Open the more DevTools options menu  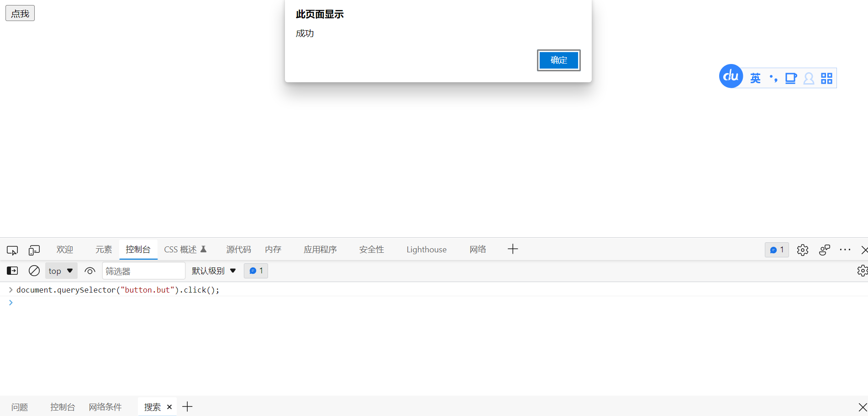[x=845, y=250]
